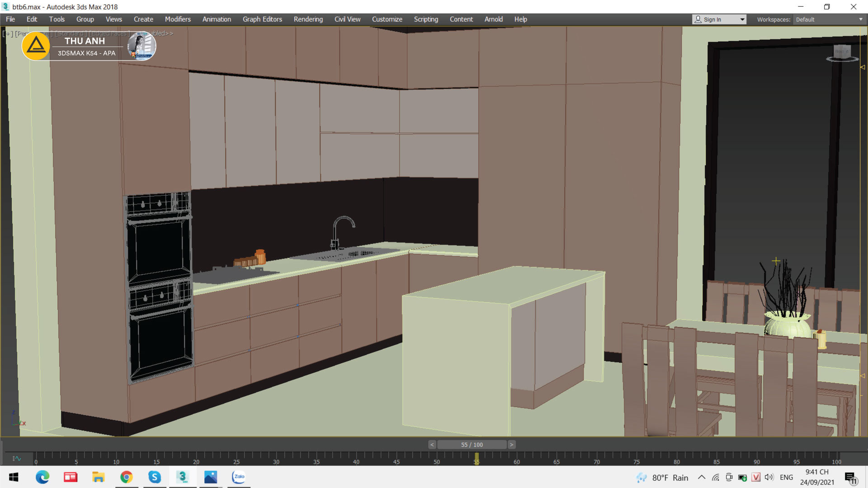Toggle the ENG input language indicator
The height and width of the screenshot is (488, 868).
point(786,477)
